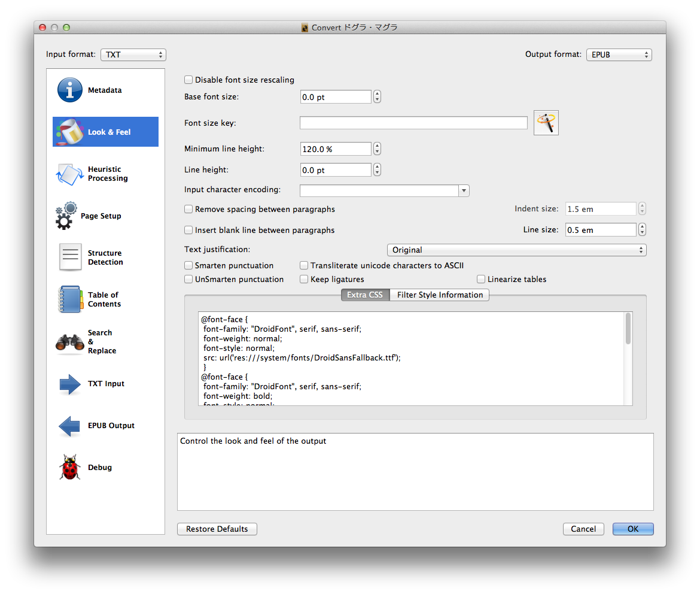Click the Line height stepper arrows
This screenshot has height=594, width=700.
click(x=378, y=170)
